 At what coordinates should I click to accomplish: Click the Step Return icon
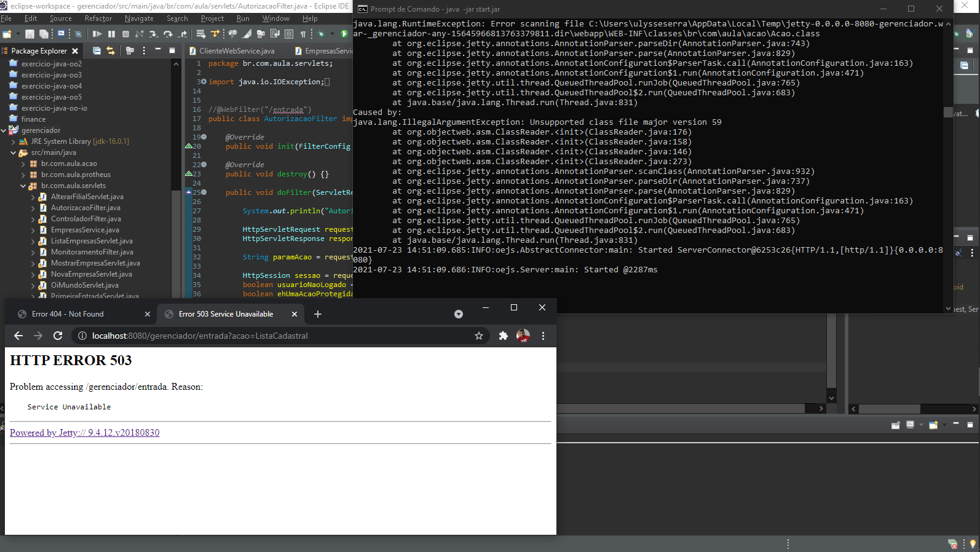(x=183, y=34)
